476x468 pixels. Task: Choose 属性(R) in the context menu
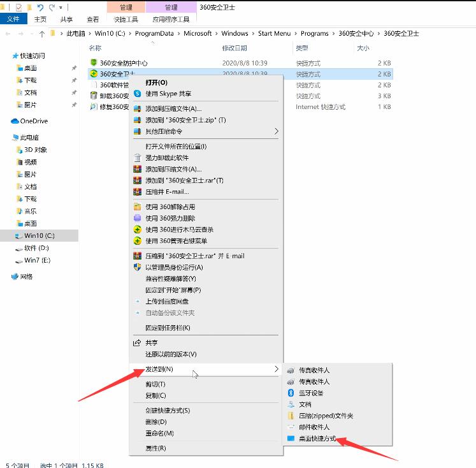[155, 448]
